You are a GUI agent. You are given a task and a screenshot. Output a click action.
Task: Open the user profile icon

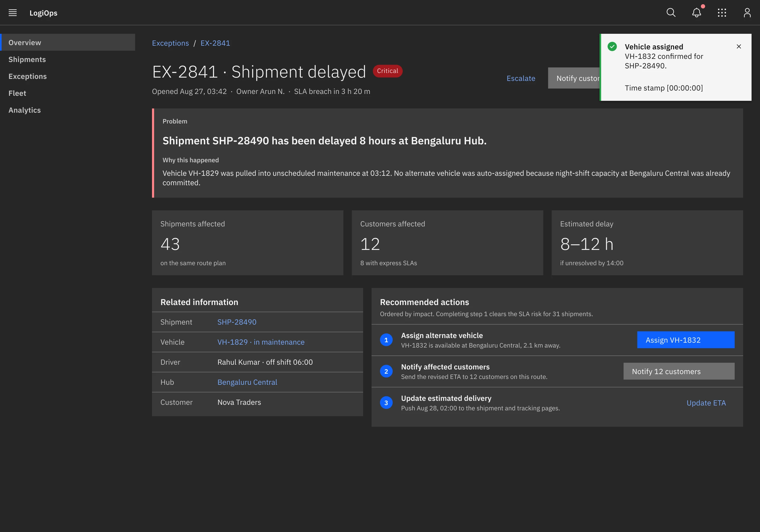click(747, 13)
